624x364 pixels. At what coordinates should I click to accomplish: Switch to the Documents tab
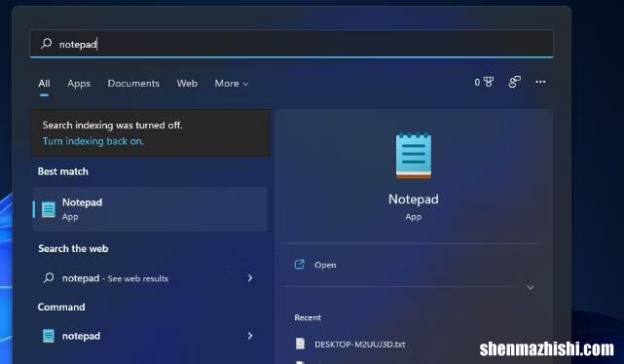coord(133,83)
